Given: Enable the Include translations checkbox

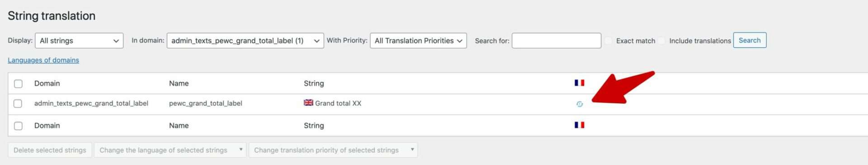Looking at the screenshot, I should click(662, 41).
